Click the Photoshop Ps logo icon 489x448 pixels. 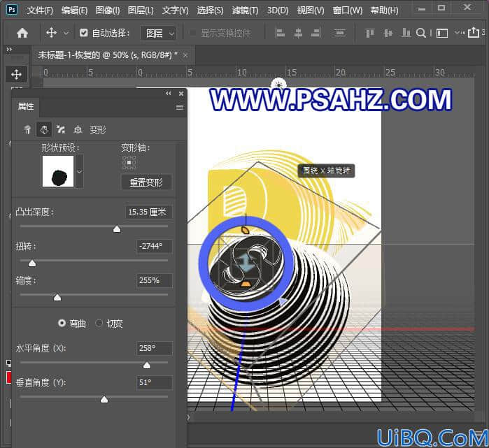pos(12,10)
